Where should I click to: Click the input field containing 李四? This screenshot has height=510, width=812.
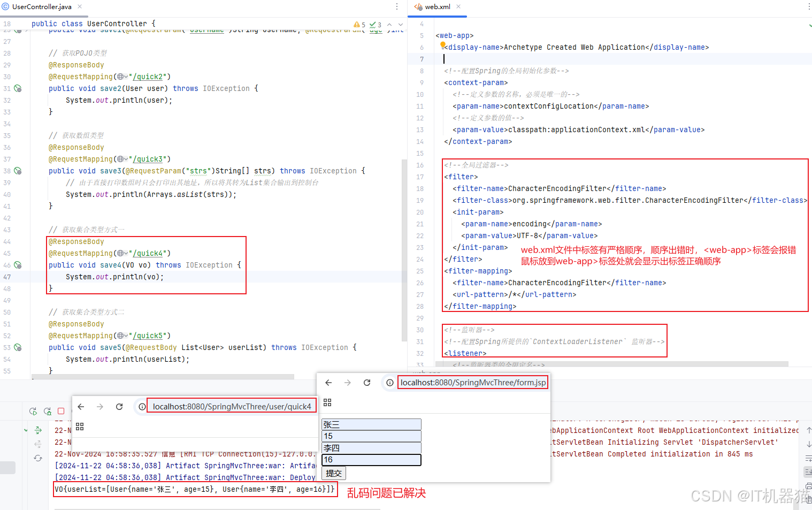[371, 448]
